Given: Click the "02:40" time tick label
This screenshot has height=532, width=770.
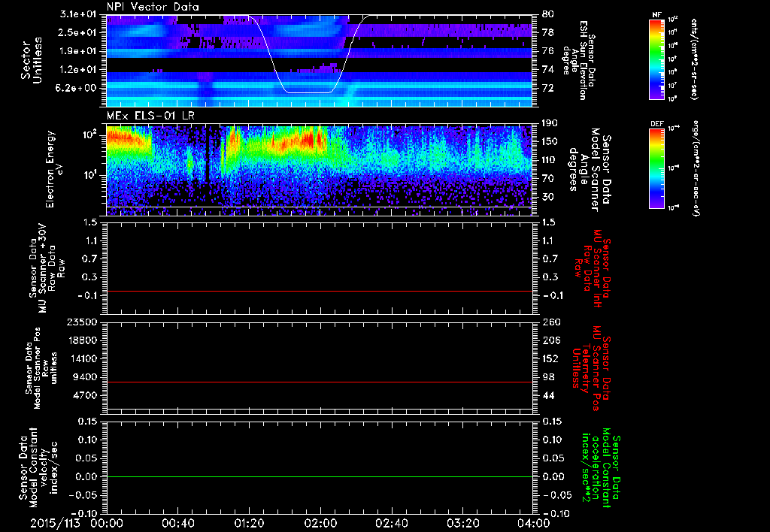Looking at the screenshot, I should tap(391, 523).
